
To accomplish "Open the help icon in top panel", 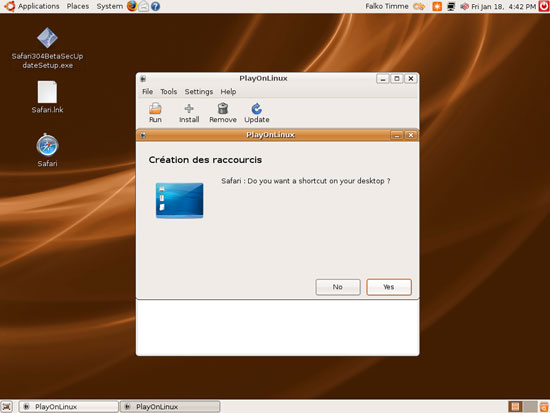I will tap(155, 6).
